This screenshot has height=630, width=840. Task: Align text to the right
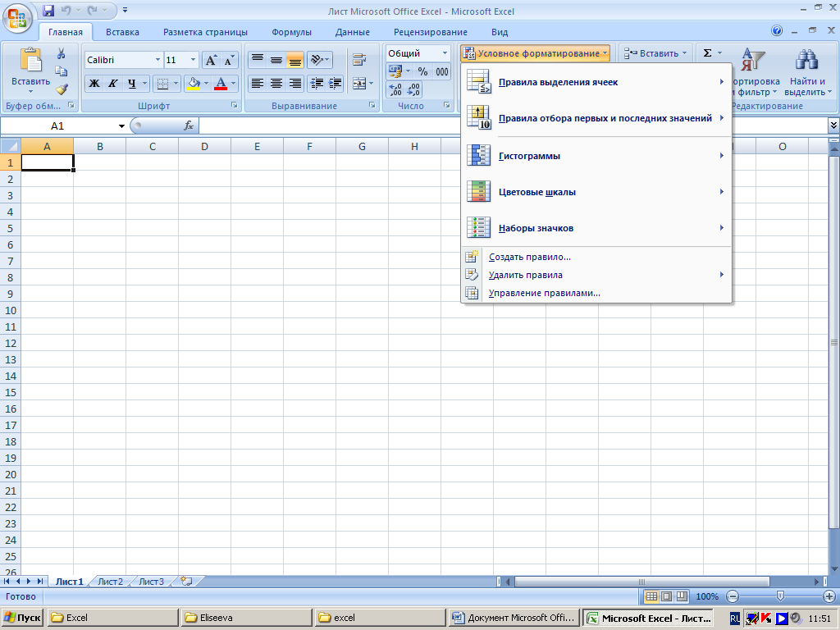tap(294, 83)
